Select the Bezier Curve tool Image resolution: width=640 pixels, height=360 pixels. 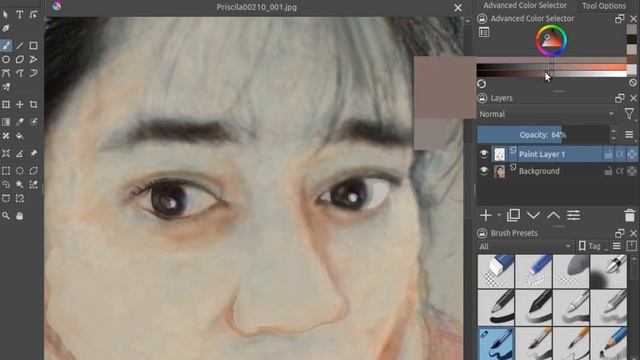coord(6,73)
